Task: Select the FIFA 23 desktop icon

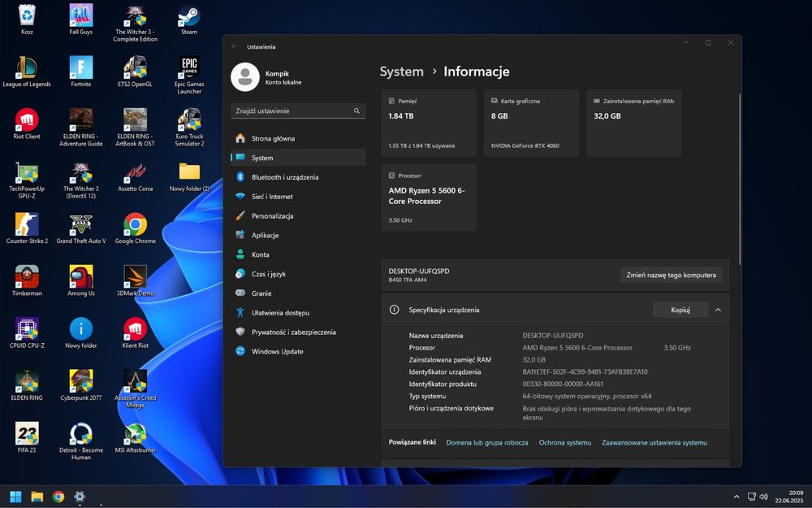Action: [x=27, y=437]
